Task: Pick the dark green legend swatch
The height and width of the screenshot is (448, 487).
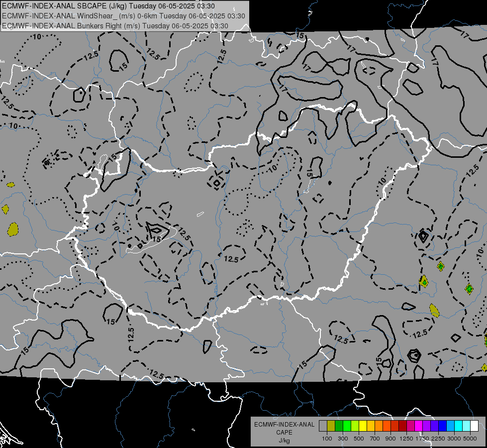Action: [339, 426]
